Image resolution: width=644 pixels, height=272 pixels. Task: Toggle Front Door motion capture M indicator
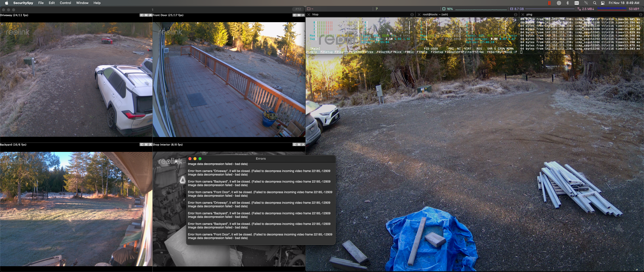[x=299, y=15]
